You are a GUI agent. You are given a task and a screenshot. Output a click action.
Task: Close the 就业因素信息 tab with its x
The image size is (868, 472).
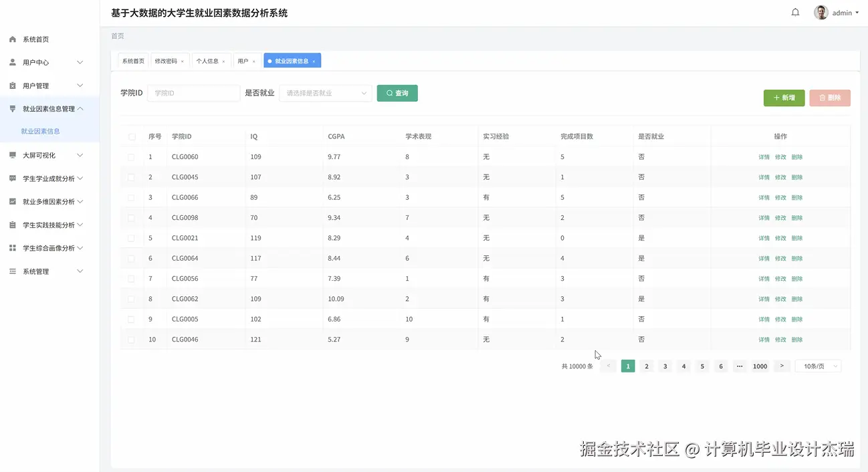[x=314, y=62]
